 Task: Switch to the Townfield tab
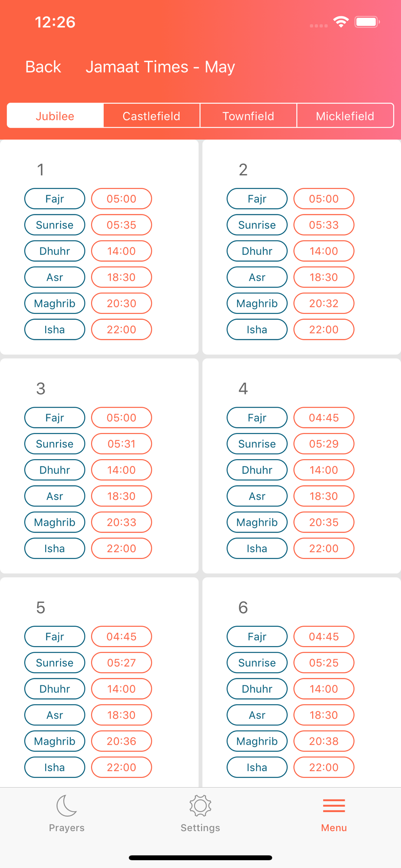[x=248, y=116]
